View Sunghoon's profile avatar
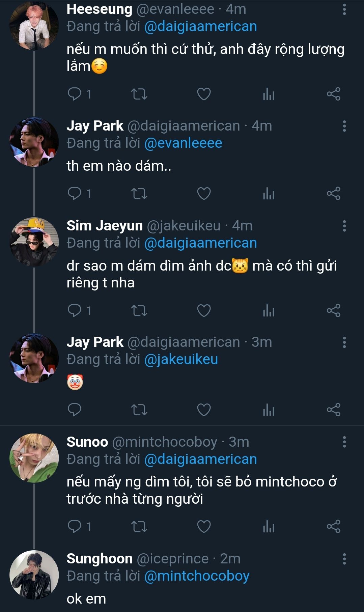 [34, 575]
